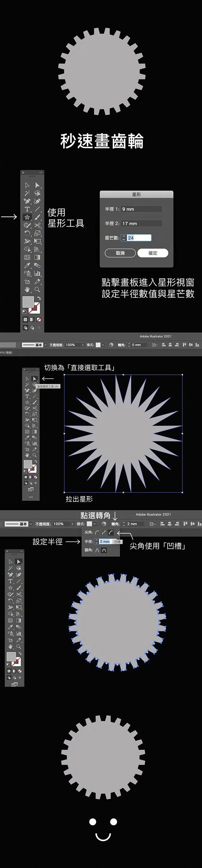
Task: Click 半徑 1 field showing 9 mm
Action: coord(141,209)
